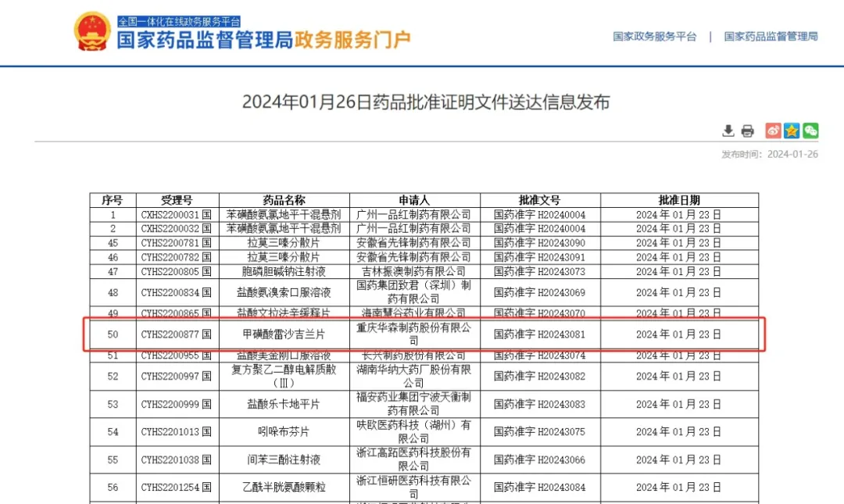Open 国家药品监督管理局 link in header
844x504 pixels.
click(x=771, y=37)
